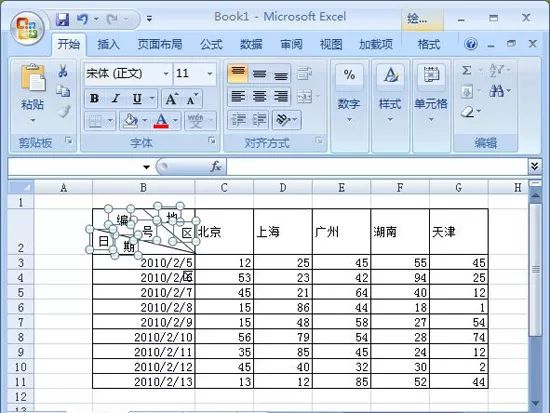Image resolution: width=550 pixels, height=413 pixels.
Task: Open the 样式 styles button
Action: tap(390, 92)
